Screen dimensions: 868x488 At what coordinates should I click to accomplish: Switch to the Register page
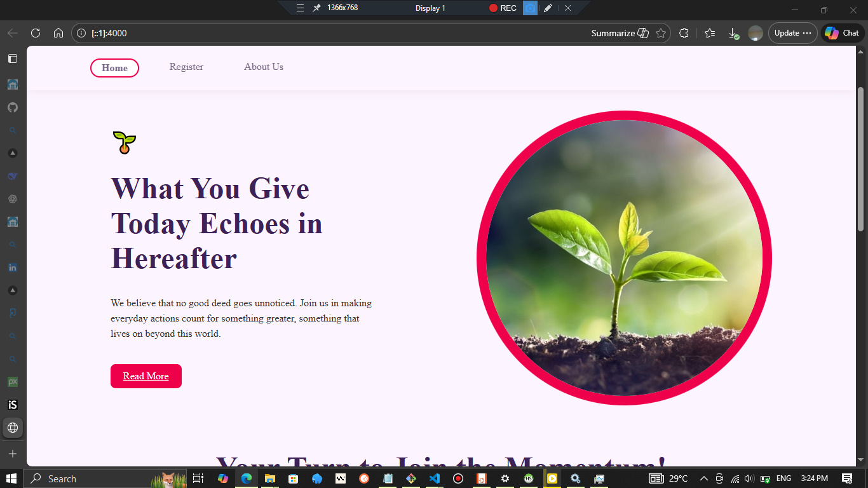click(x=186, y=67)
